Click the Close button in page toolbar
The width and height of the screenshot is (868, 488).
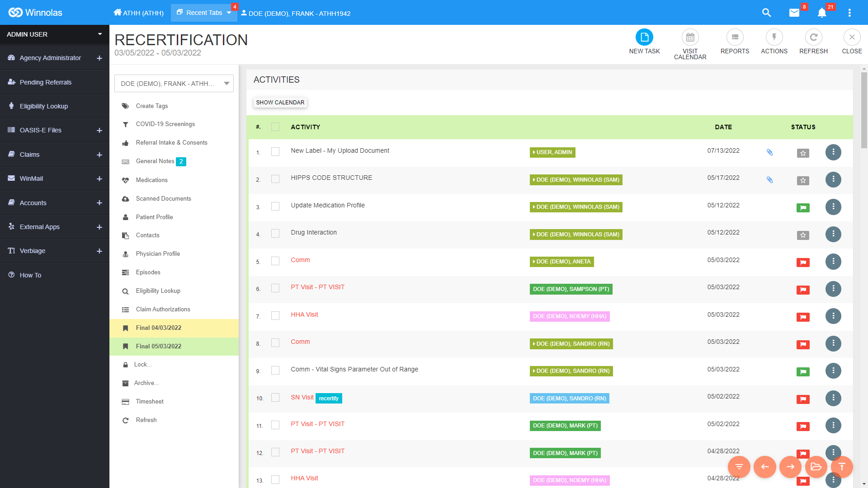click(852, 42)
